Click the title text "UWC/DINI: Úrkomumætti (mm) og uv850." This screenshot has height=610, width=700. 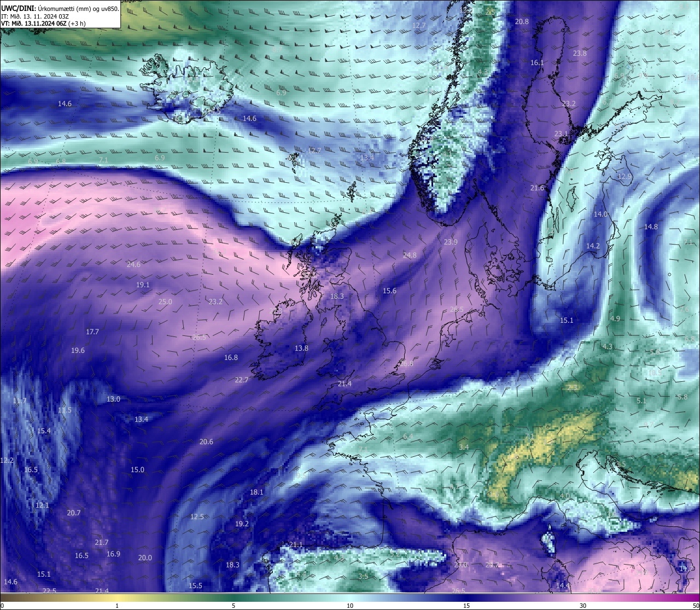(x=60, y=8)
